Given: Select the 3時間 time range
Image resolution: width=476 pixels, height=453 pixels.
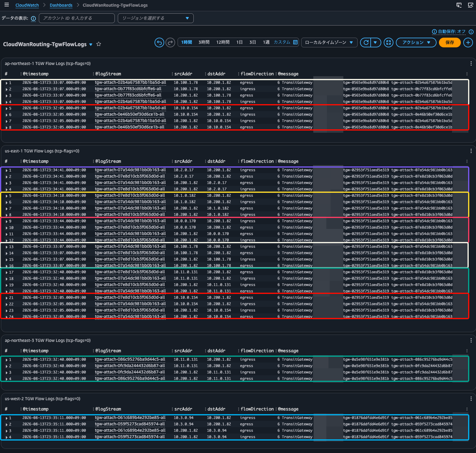Looking at the screenshot, I should click(x=204, y=42).
